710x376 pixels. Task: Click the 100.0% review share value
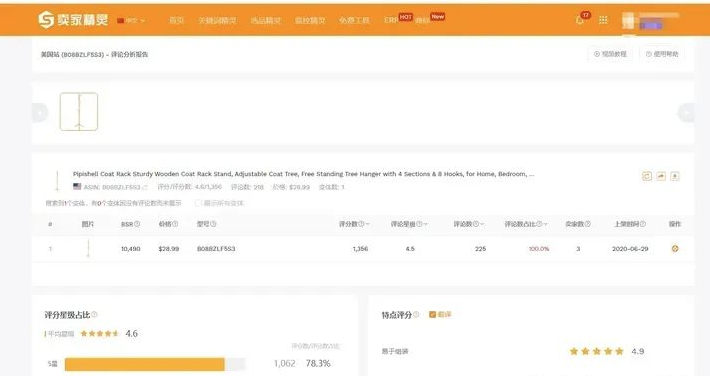[539, 249]
